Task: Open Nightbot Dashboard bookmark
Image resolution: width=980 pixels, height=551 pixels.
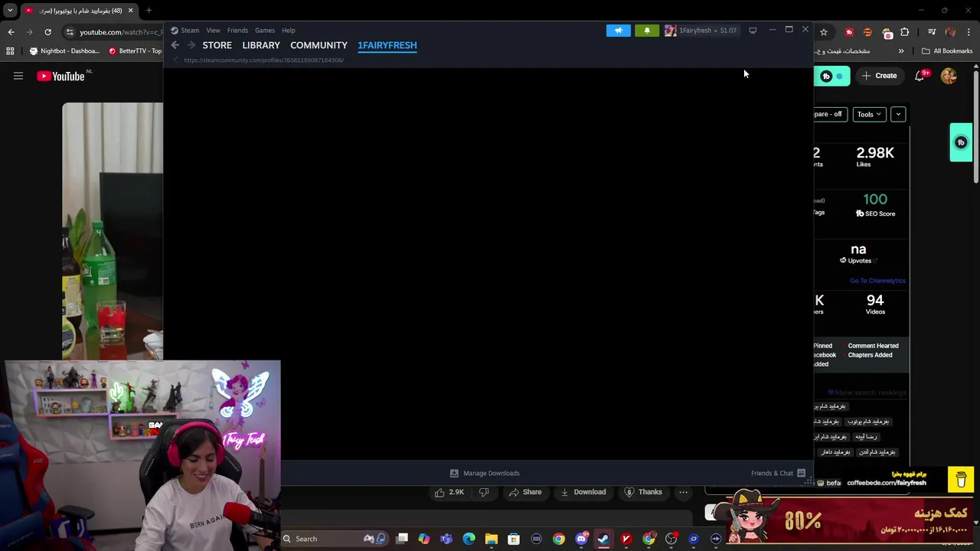Action: pyautogui.click(x=64, y=51)
